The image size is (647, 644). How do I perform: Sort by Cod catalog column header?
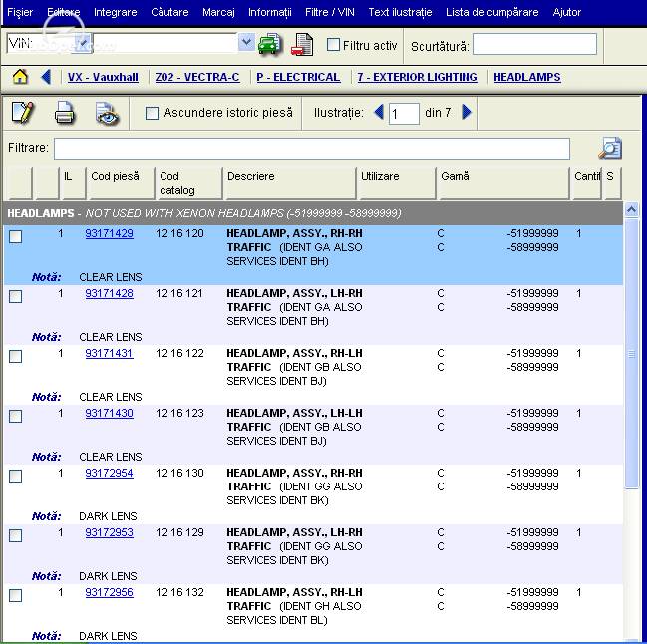pos(188,183)
